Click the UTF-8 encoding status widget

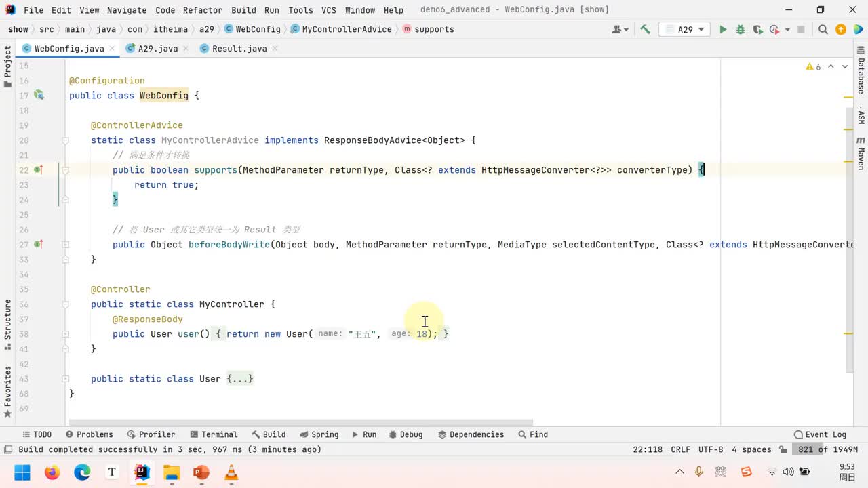coord(711,449)
